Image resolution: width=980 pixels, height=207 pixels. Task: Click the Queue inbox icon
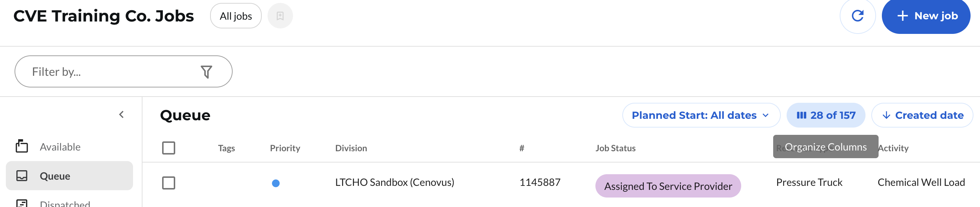(22, 176)
